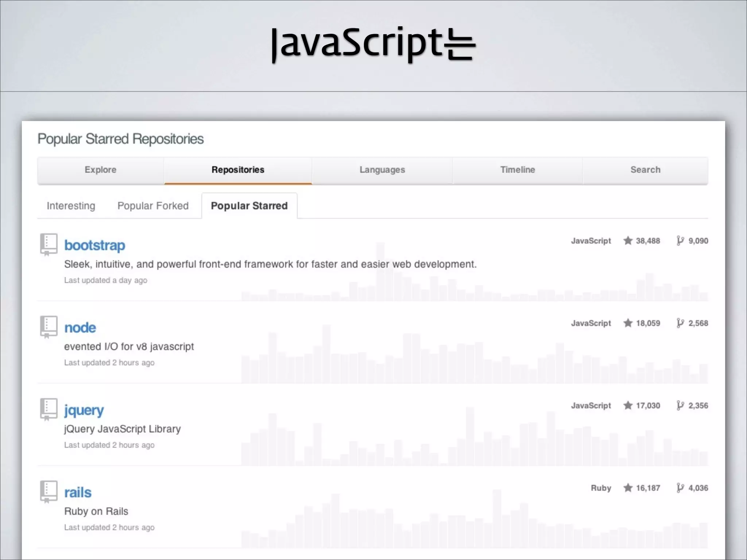Open the jquery repository link

click(84, 411)
